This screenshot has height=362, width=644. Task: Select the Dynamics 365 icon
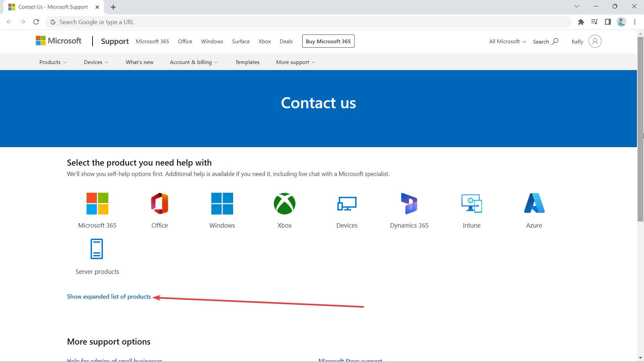409,203
